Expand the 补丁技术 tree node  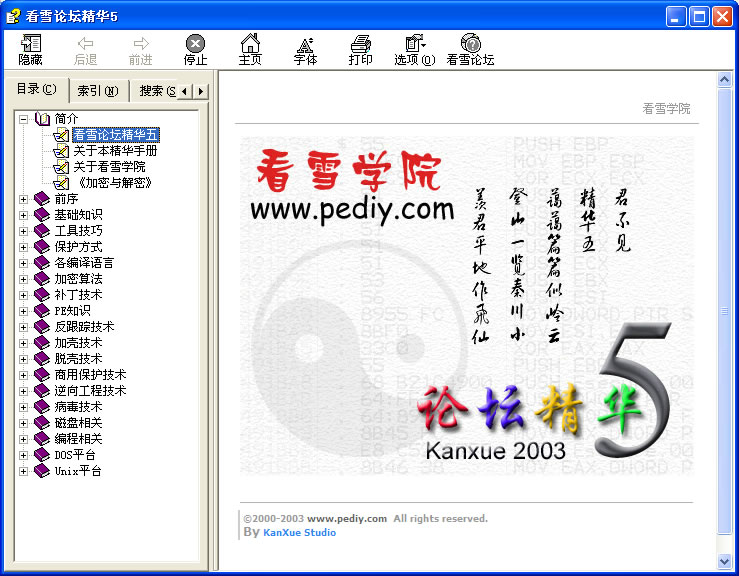click(x=23, y=296)
